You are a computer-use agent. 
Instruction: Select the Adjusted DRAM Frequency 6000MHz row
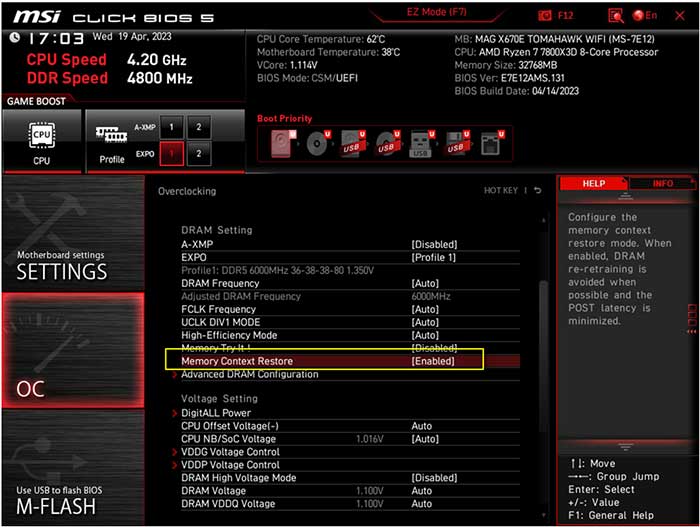pyautogui.click(x=350, y=297)
